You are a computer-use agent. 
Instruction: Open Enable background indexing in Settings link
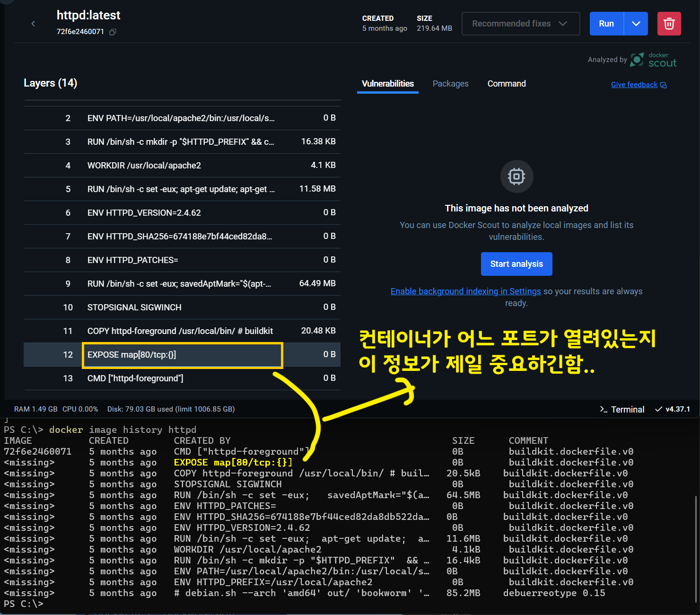[465, 291]
